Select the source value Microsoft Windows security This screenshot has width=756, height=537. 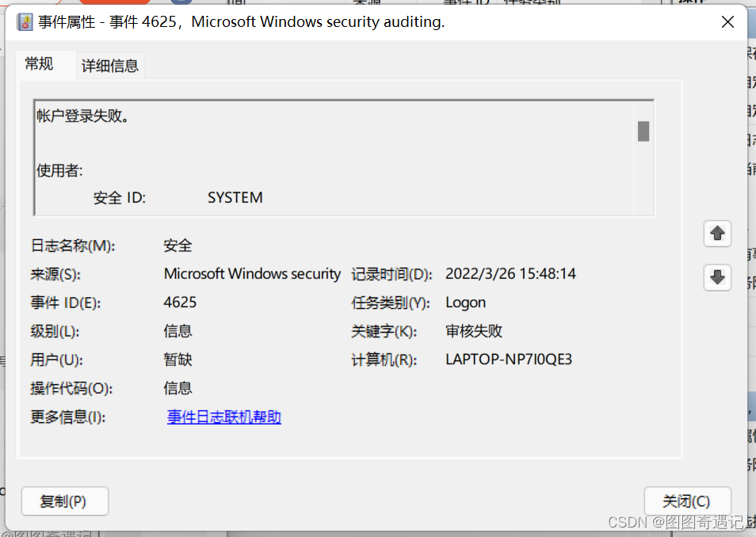(252, 274)
